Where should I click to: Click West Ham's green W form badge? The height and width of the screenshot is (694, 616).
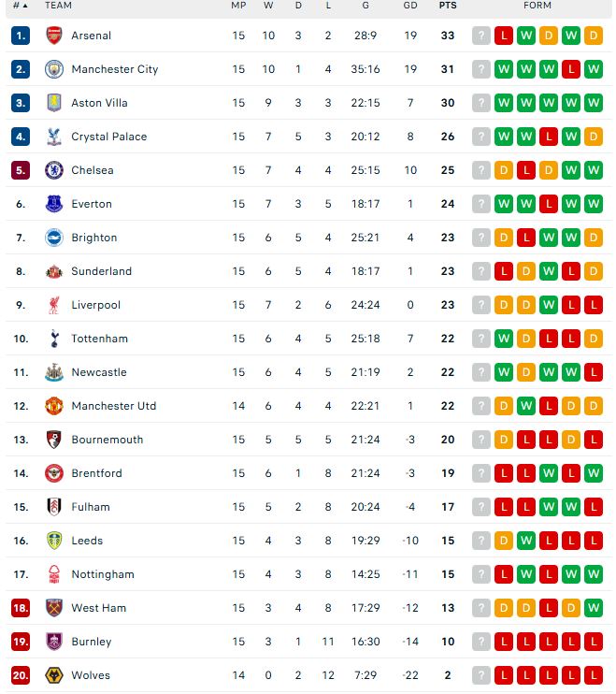point(594,608)
